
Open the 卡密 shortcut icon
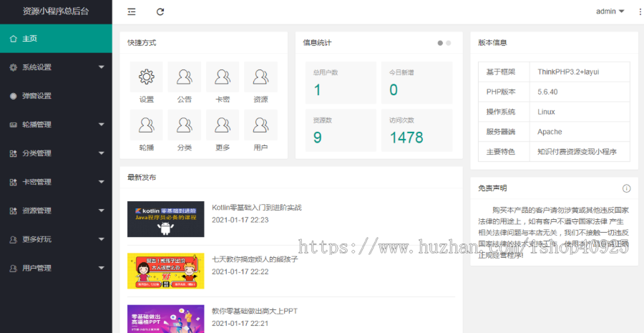click(x=223, y=77)
